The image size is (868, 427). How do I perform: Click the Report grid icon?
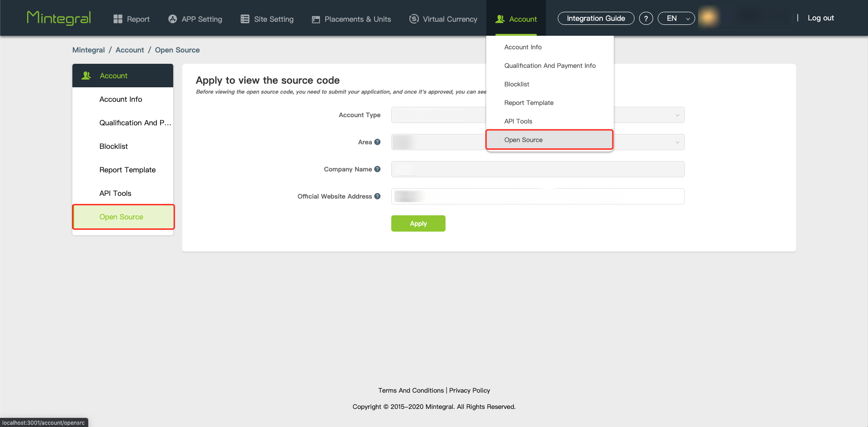(118, 19)
